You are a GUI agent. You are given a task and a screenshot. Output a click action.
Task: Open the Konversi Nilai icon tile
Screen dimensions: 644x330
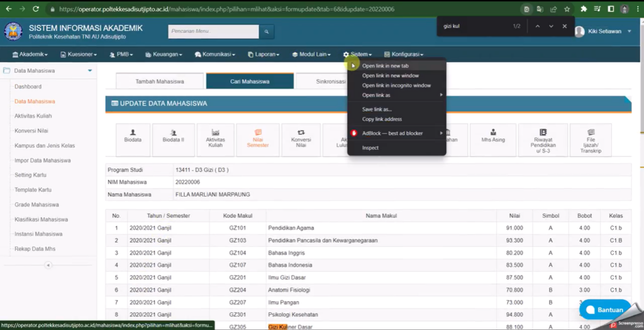point(301,140)
